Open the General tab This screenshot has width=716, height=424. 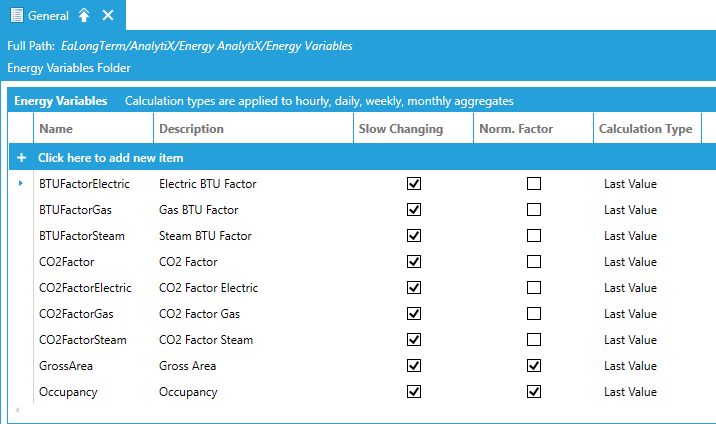point(48,15)
